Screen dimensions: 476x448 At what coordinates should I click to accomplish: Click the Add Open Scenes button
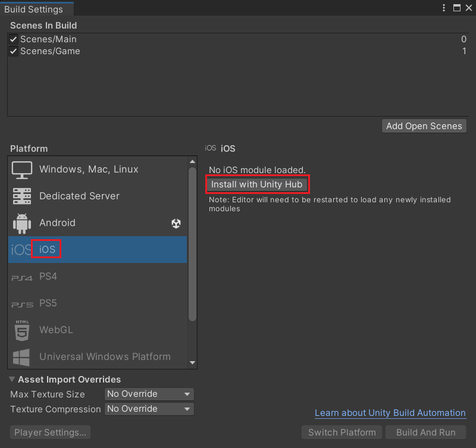[x=424, y=126]
